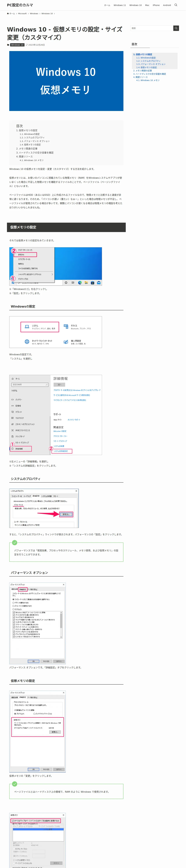Open the 詳細情報 settings page screenshot

click(55, 415)
